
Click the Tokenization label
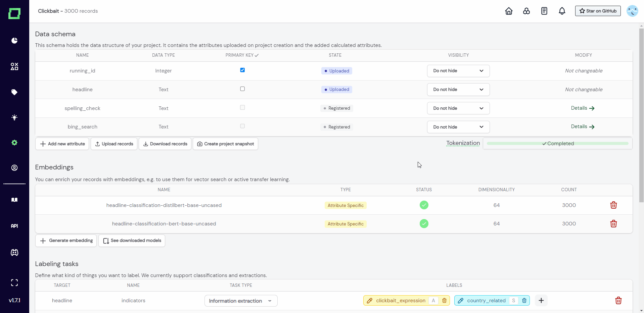coord(463,143)
